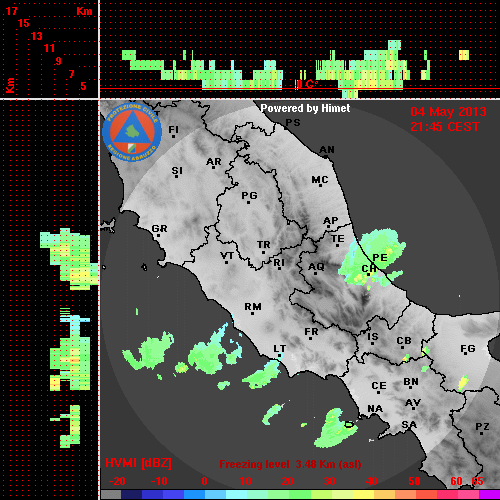Click the Protezione Civile Abruzzo logo
The image size is (500, 500).
point(132,133)
